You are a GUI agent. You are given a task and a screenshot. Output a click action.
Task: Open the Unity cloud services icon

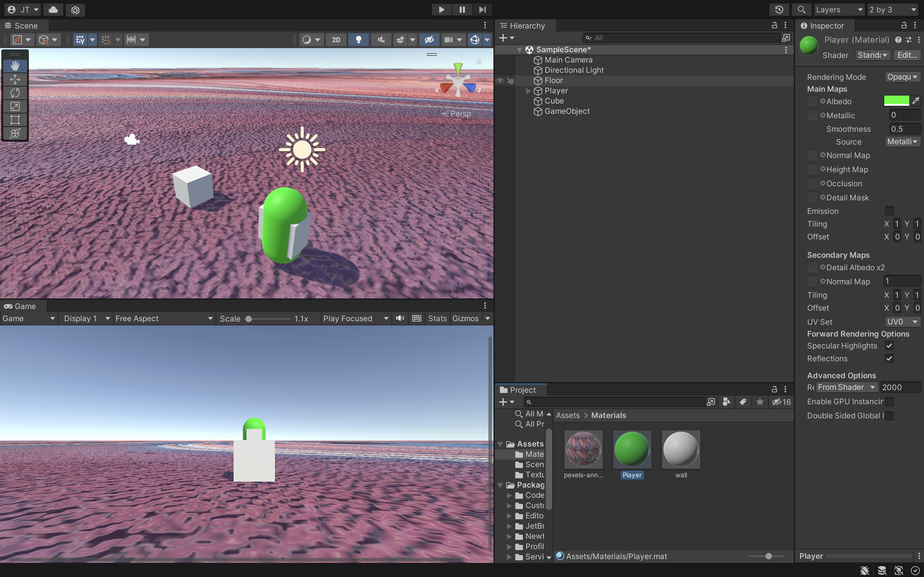coord(53,10)
